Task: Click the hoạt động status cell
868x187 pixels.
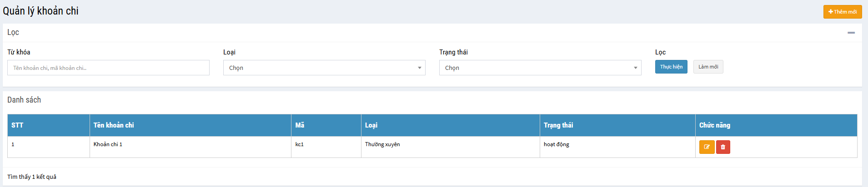Action: [x=556, y=144]
